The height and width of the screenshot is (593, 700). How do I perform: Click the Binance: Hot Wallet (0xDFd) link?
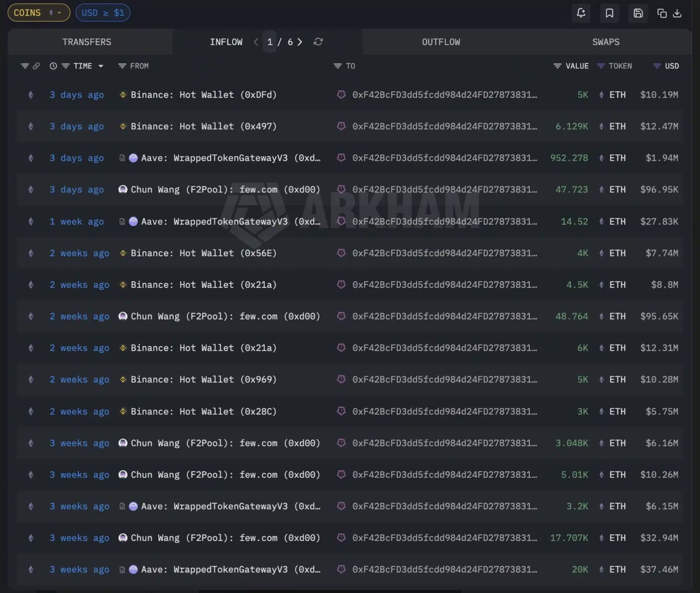[x=204, y=95]
